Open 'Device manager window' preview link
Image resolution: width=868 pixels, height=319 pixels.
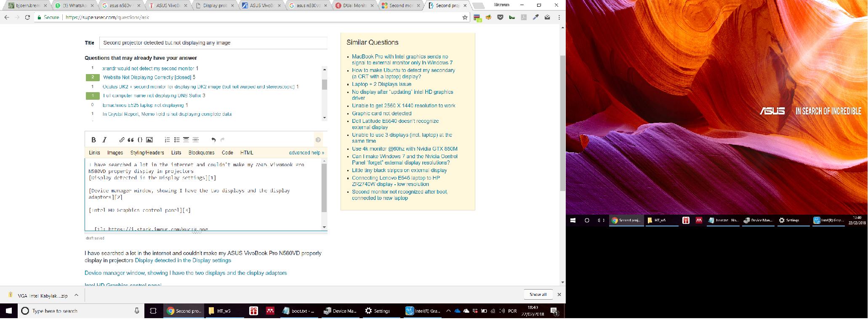click(186, 273)
